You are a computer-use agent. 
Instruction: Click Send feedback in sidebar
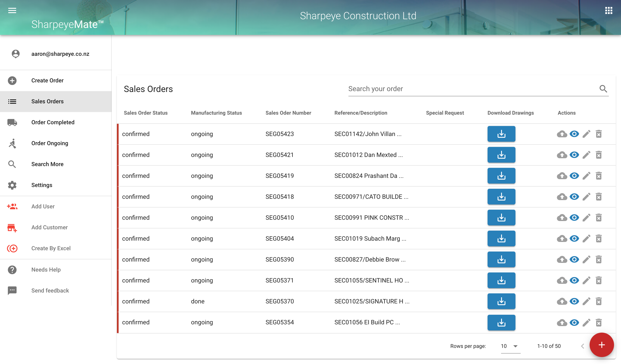pyautogui.click(x=50, y=291)
